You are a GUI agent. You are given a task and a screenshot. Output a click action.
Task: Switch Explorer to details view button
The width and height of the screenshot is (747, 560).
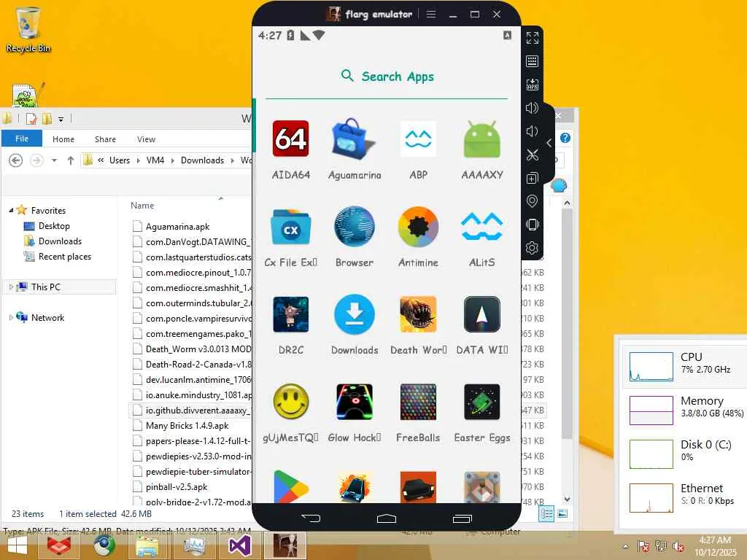(x=546, y=514)
